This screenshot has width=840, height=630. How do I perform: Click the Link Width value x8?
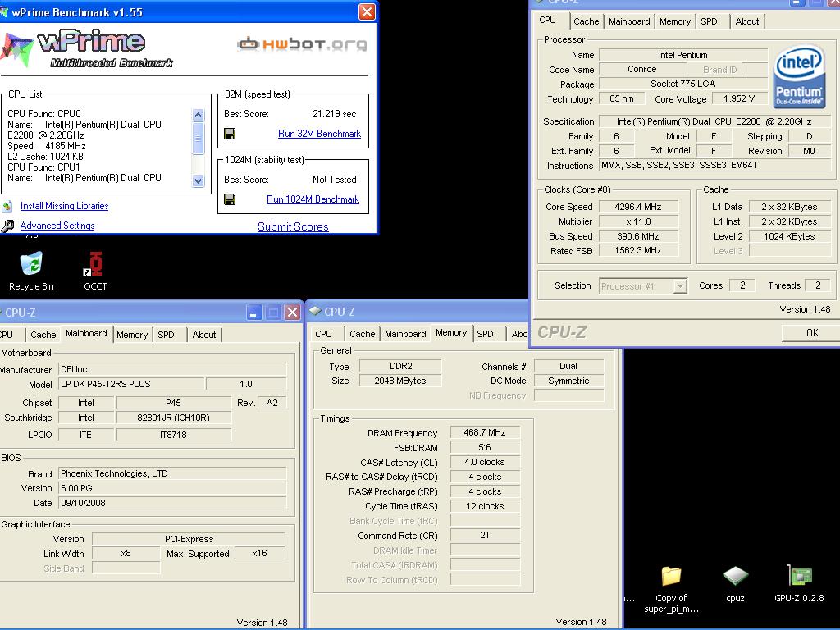click(126, 554)
